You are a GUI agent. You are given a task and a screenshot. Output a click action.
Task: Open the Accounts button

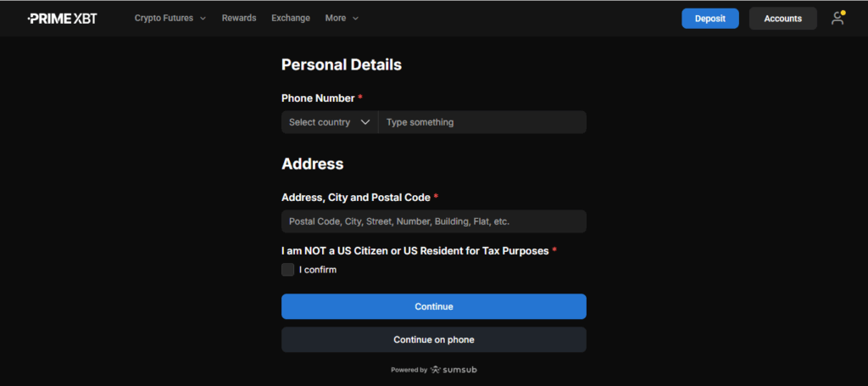782,19
